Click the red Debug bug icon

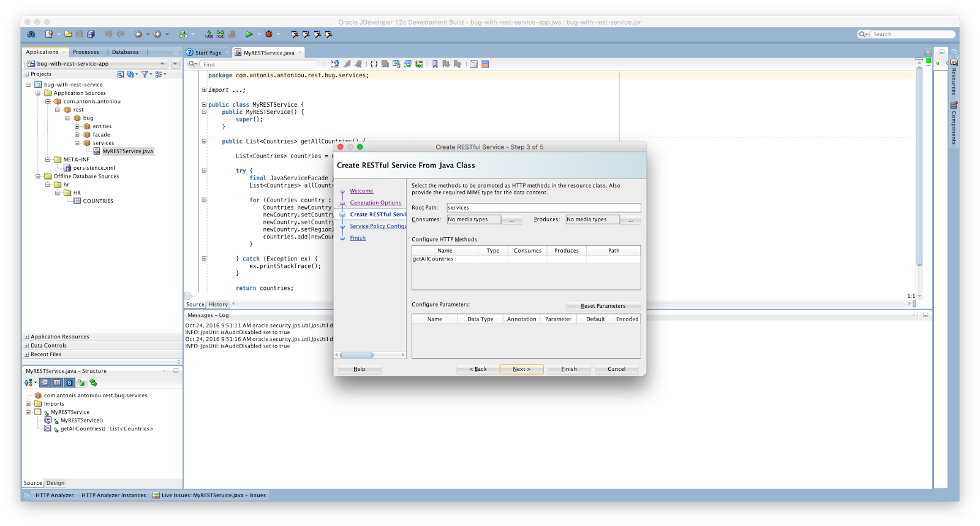[268, 34]
